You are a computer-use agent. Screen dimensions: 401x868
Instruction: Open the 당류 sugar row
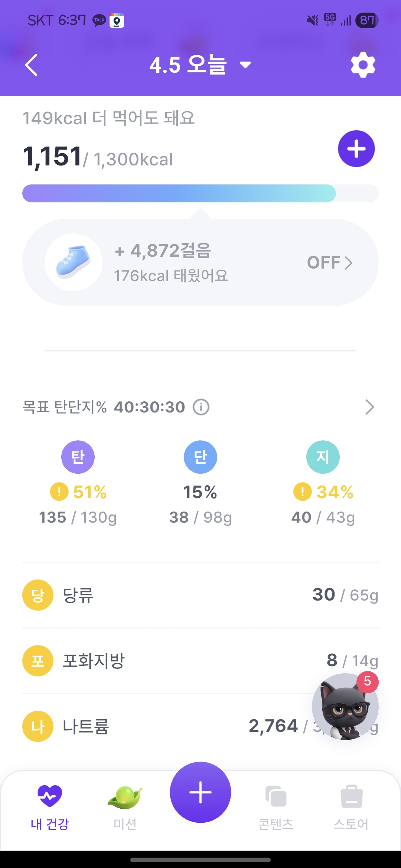[200, 595]
